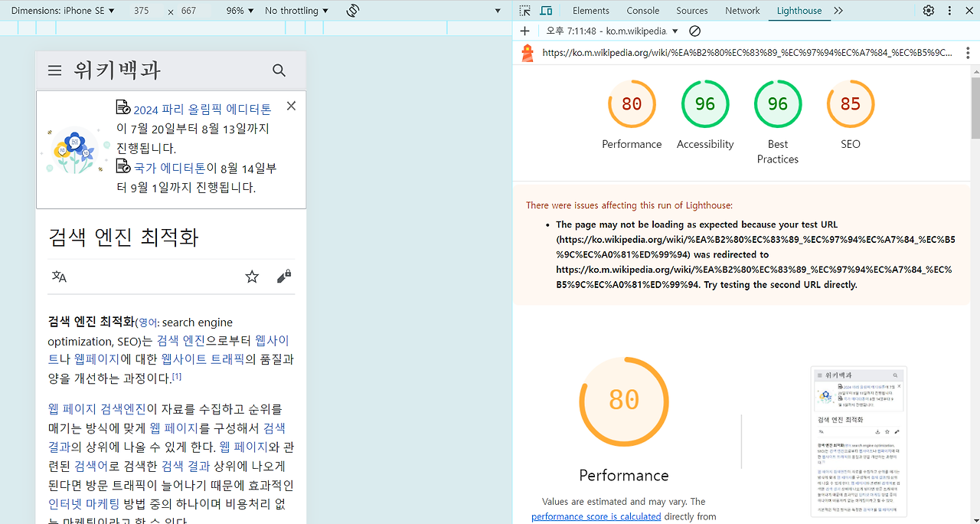Open the 96% zoom dropdown
Image resolution: width=980 pixels, height=524 pixels.
click(x=240, y=11)
